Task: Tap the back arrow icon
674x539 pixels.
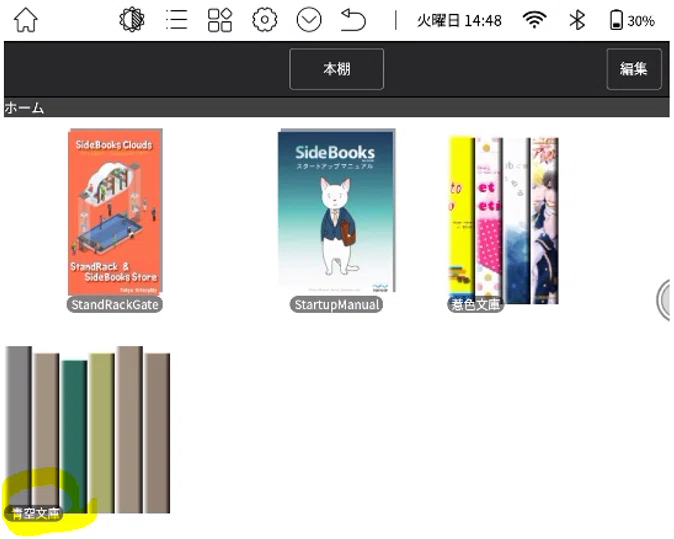Action: [x=353, y=20]
